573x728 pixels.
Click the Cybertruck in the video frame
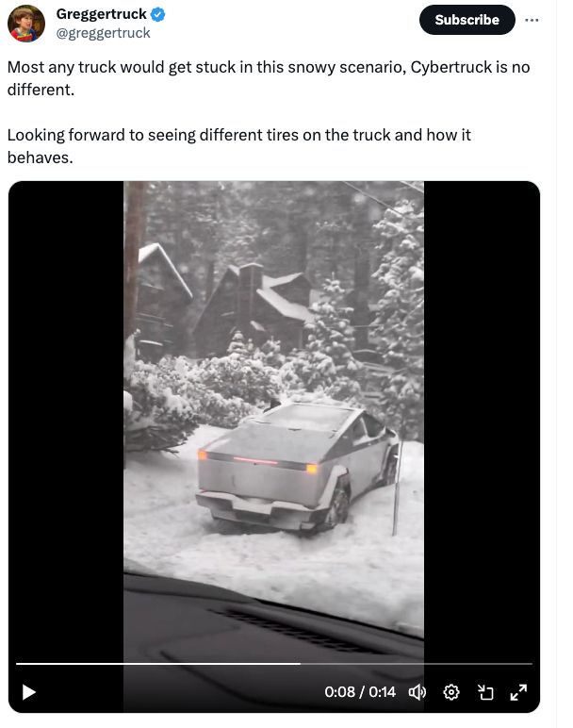tap(298, 467)
